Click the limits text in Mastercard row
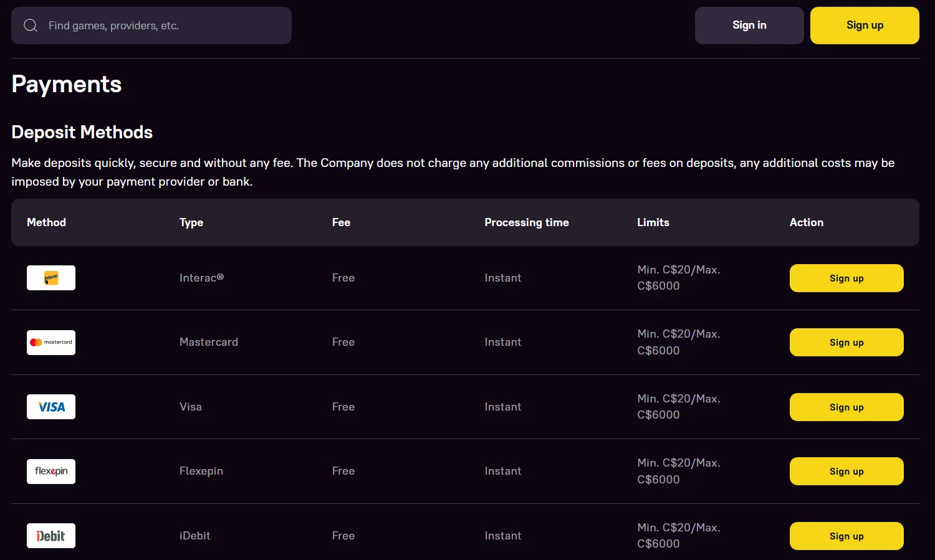 click(679, 342)
